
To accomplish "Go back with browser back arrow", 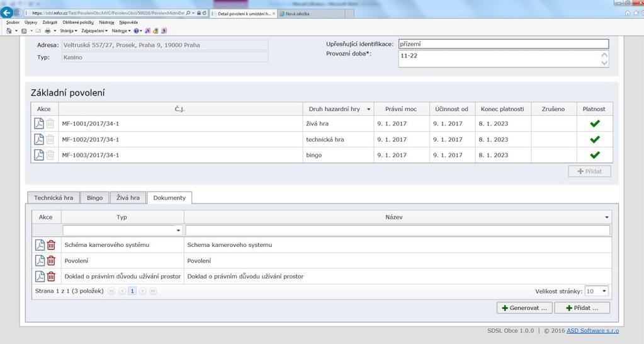I will click(x=7, y=13).
